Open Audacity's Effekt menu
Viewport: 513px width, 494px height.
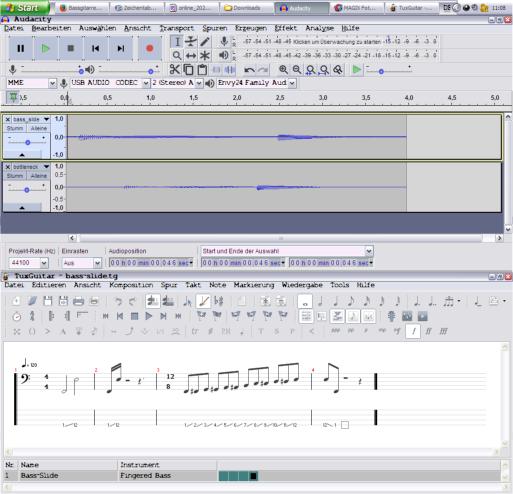tap(286, 28)
